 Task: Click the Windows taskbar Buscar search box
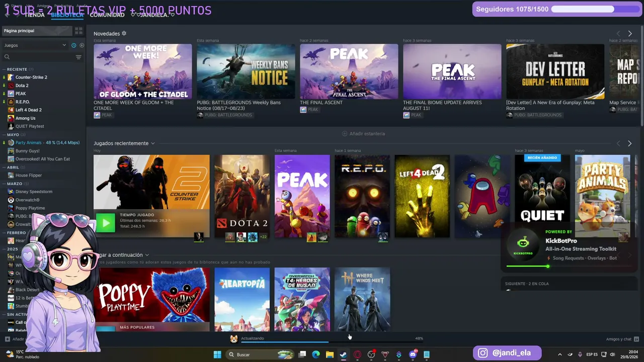[259, 354]
